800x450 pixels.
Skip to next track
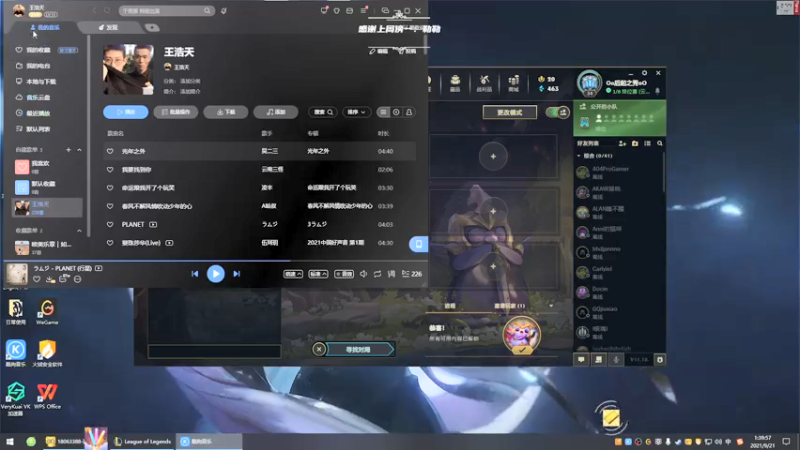(x=237, y=274)
